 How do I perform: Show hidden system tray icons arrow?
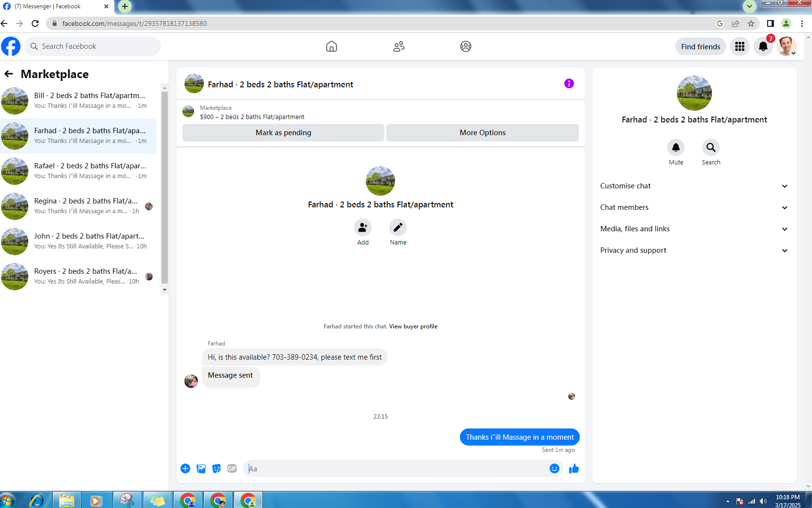click(x=728, y=501)
